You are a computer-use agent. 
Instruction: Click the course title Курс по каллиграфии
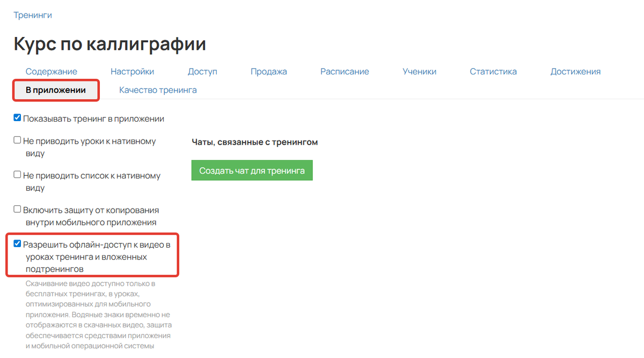point(109,44)
